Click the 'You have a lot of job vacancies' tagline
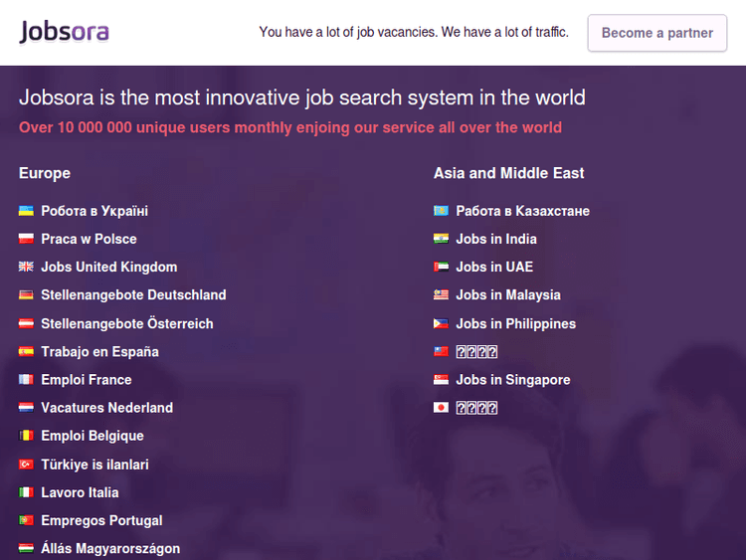This screenshot has width=746, height=560. coord(414,32)
